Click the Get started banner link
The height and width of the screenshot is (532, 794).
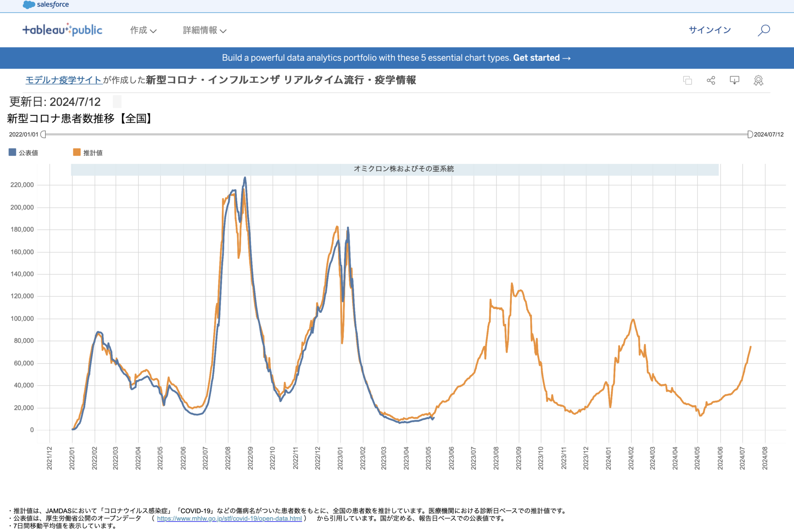click(542, 58)
